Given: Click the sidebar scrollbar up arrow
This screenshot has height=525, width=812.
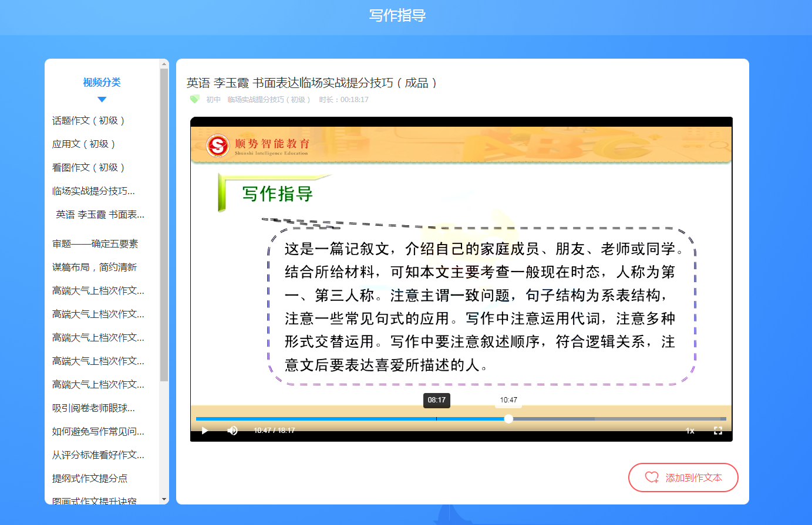Looking at the screenshot, I should (x=164, y=63).
